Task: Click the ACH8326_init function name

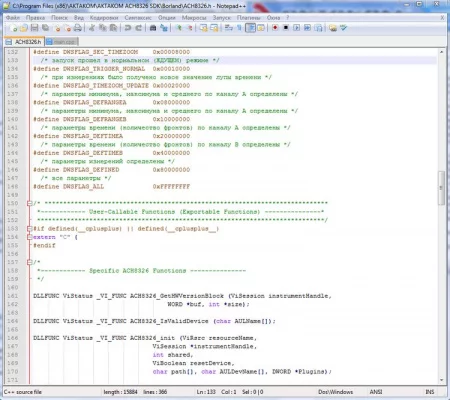Action: [x=152, y=338]
